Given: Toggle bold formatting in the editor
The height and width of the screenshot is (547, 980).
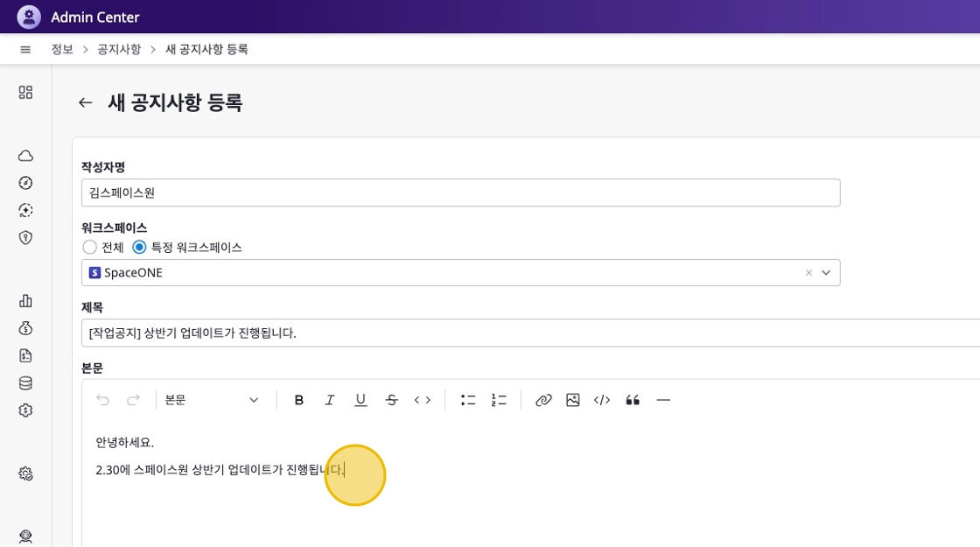Looking at the screenshot, I should [299, 400].
